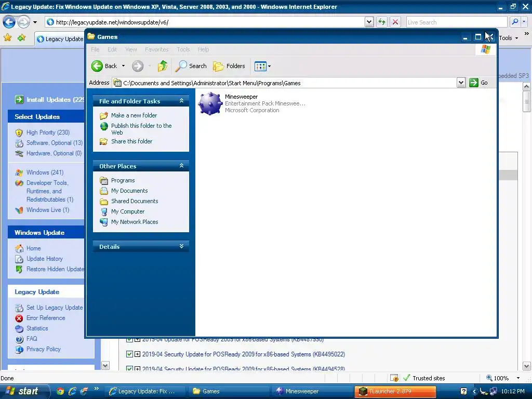Go to Programs in Other Places
This screenshot has height=399, width=532.
[x=123, y=180]
